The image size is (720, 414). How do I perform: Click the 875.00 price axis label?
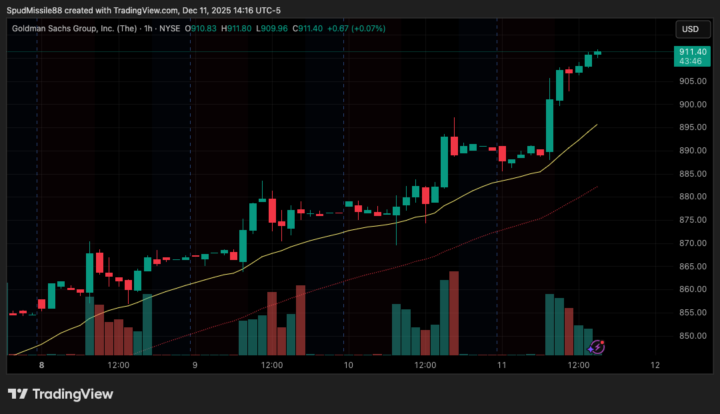[693, 220]
